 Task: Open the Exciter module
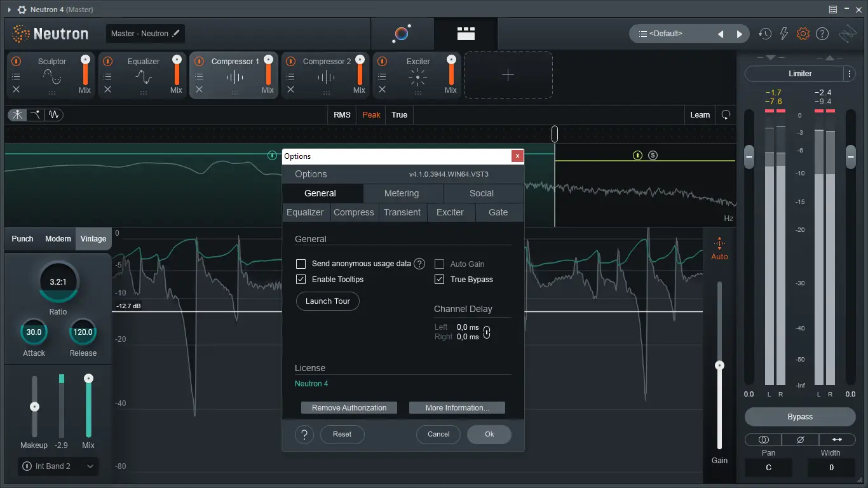click(417, 62)
